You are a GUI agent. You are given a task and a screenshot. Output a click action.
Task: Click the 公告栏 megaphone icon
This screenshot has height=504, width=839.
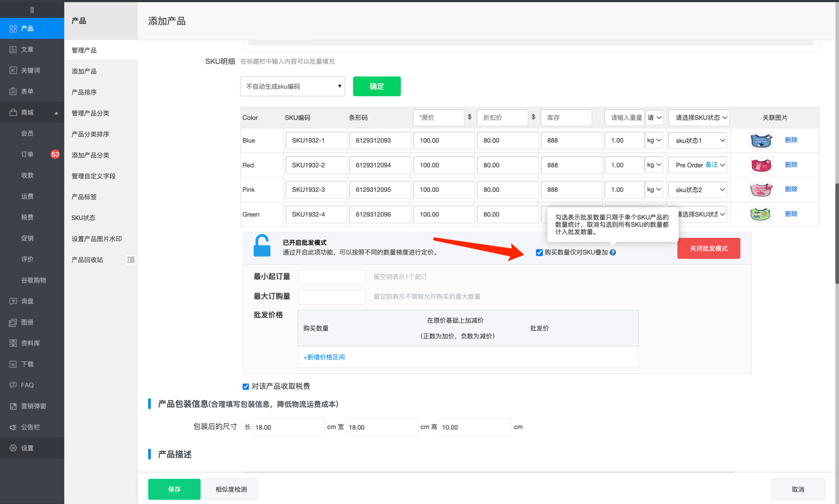13,427
